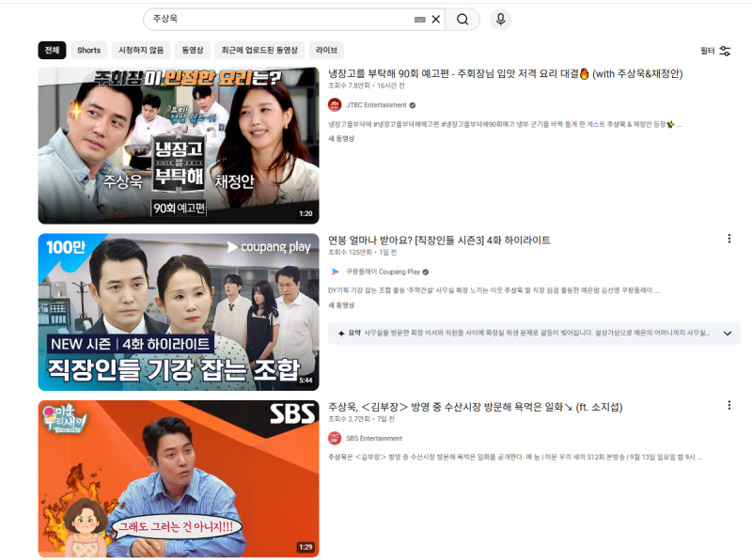Open Coupang Play channel logo icon
752x560 pixels.
coord(335,272)
